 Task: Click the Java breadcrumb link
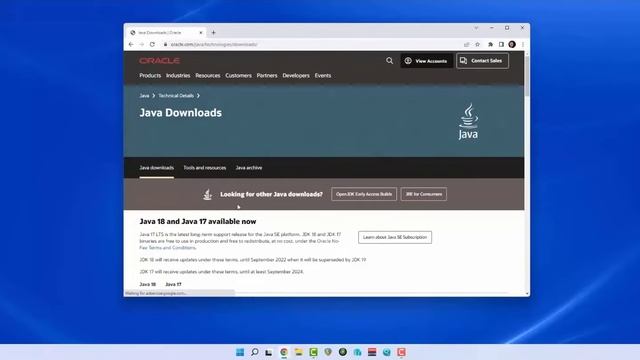click(144, 96)
